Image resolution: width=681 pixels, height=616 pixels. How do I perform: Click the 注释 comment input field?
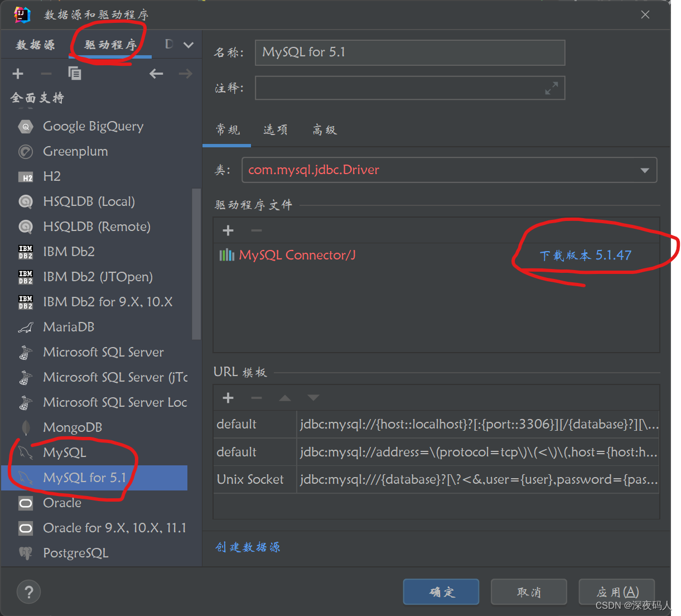point(410,88)
